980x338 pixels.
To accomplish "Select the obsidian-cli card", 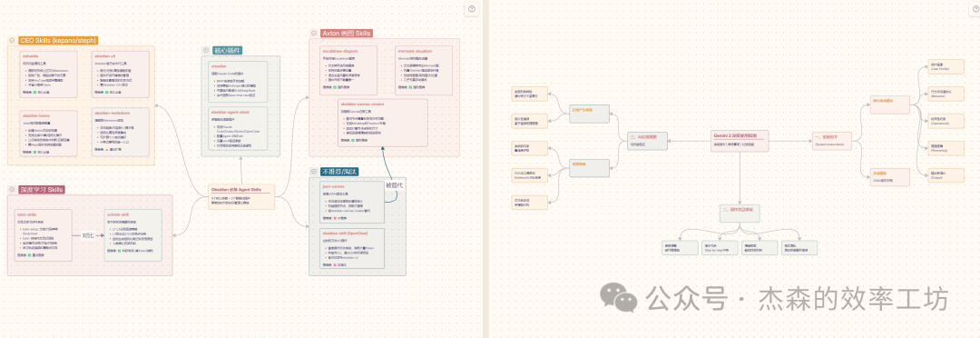I will click(x=121, y=75).
